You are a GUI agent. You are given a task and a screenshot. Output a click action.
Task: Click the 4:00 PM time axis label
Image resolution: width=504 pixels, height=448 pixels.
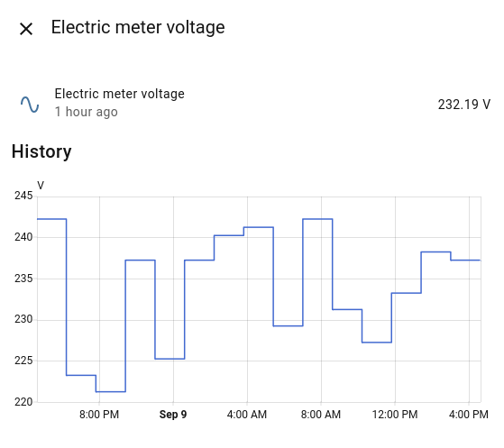pyautogui.click(x=469, y=415)
